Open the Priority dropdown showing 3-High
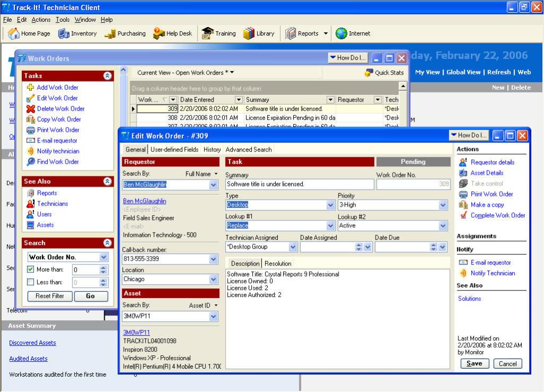 click(443, 205)
